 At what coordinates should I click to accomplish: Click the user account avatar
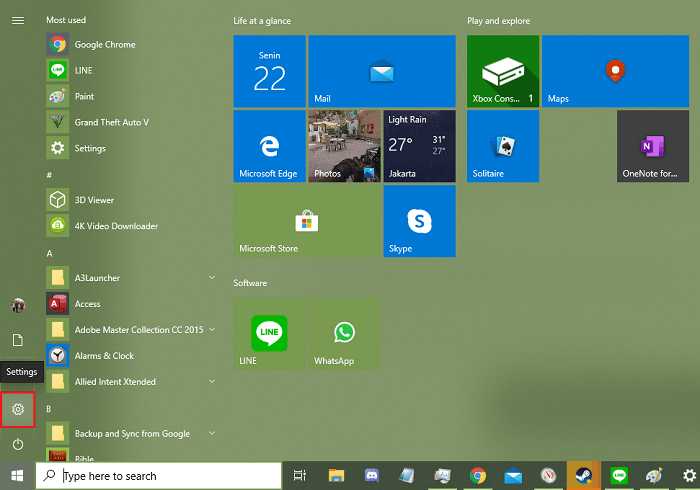pyautogui.click(x=18, y=305)
